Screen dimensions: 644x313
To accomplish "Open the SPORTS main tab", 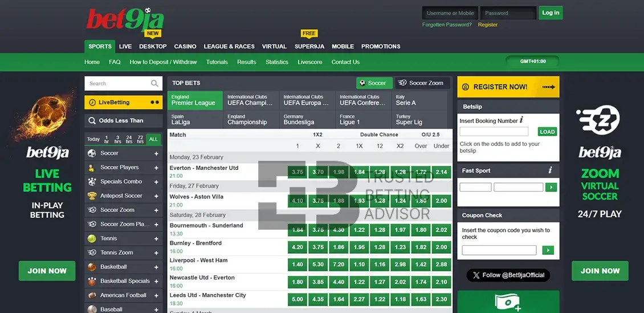I will pos(100,46).
